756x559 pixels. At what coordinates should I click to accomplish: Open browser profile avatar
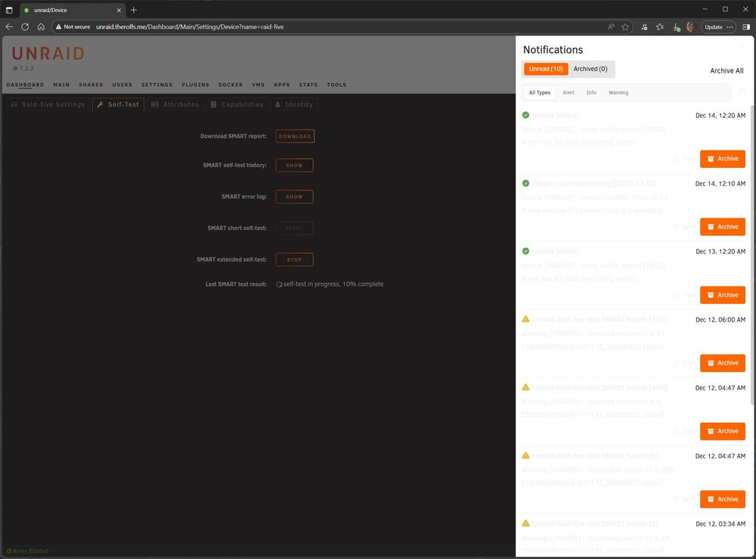pyautogui.click(x=690, y=27)
